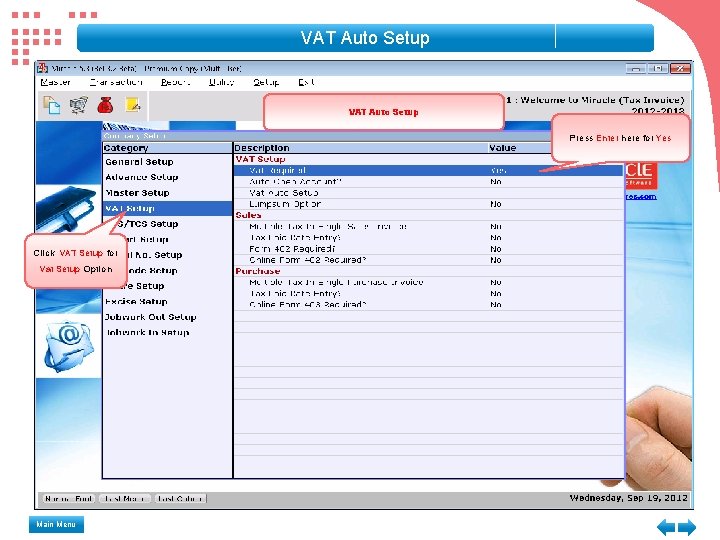Screen dimensions: 720x540
Task: Click the red money bag toolbar icon
Action: tap(105, 105)
